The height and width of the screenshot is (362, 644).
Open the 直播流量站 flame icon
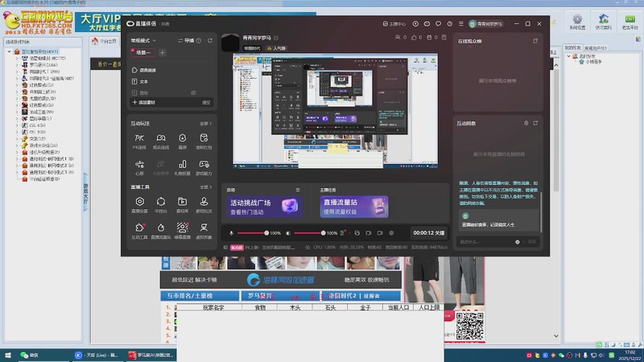tap(161, 231)
